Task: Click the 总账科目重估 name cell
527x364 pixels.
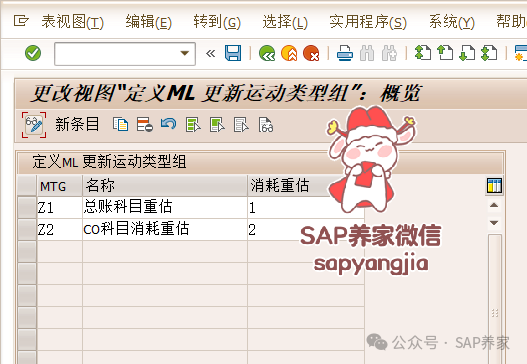Action: 165,208
